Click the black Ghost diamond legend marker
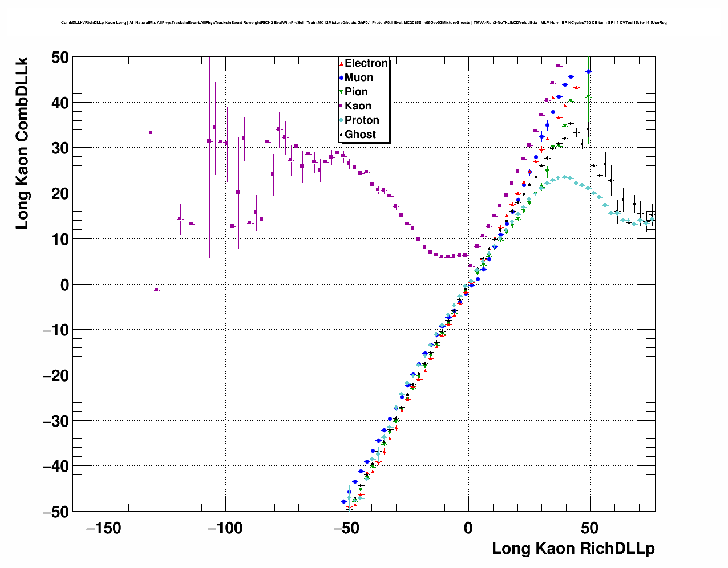 (x=341, y=135)
